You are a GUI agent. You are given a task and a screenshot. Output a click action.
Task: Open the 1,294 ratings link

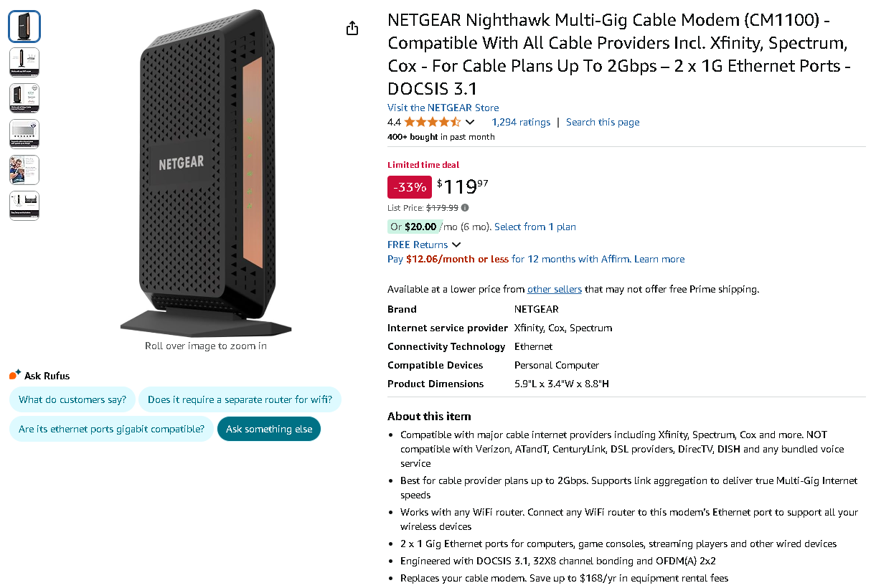(x=521, y=122)
